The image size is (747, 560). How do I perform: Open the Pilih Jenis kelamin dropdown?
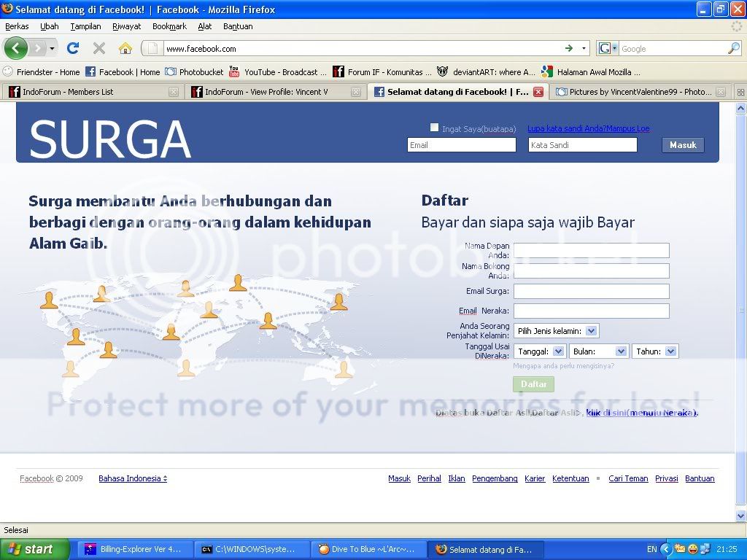point(556,331)
